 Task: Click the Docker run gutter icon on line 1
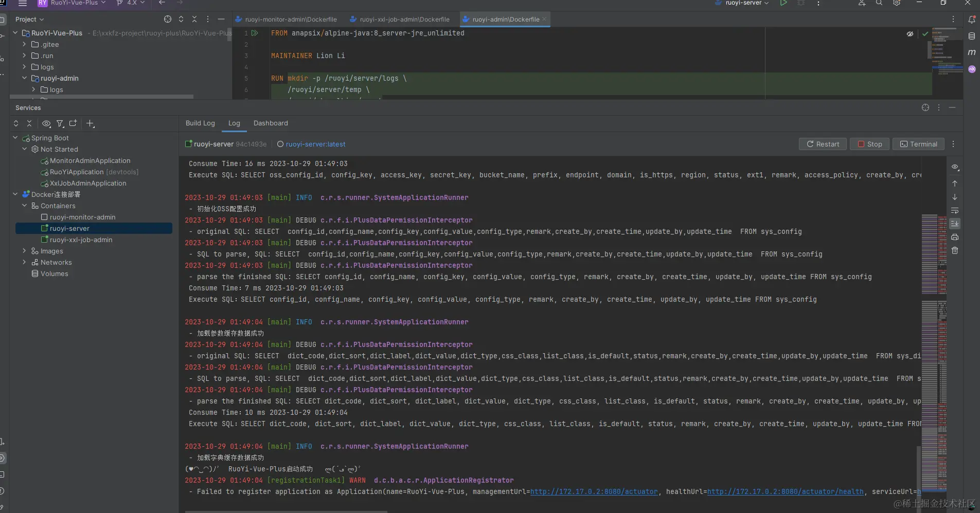[255, 33]
